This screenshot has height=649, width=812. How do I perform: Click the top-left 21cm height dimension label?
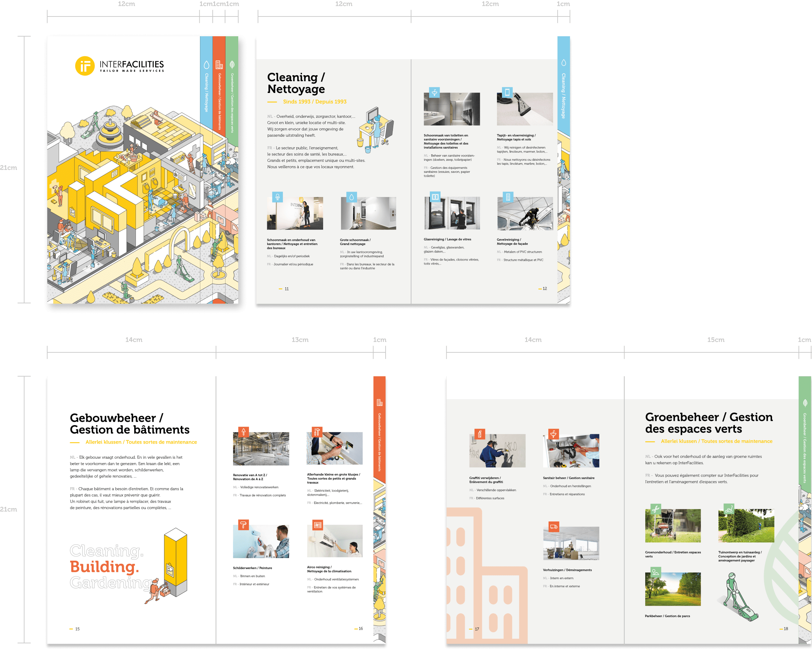(x=8, y=167)
